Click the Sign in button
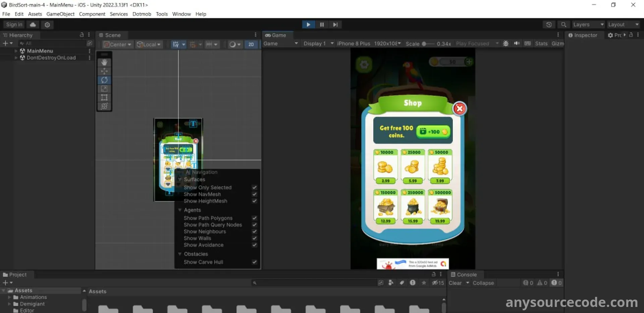 point(14,25)
